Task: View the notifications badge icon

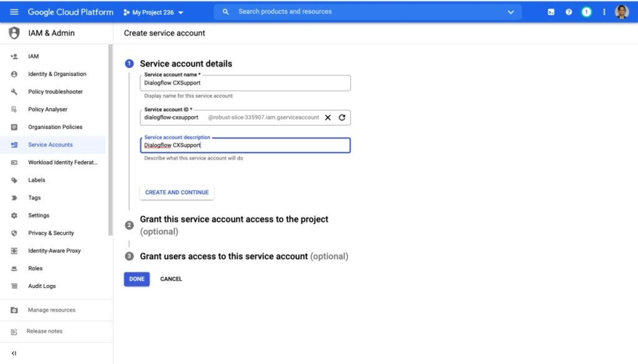Action: pos(586,12)
